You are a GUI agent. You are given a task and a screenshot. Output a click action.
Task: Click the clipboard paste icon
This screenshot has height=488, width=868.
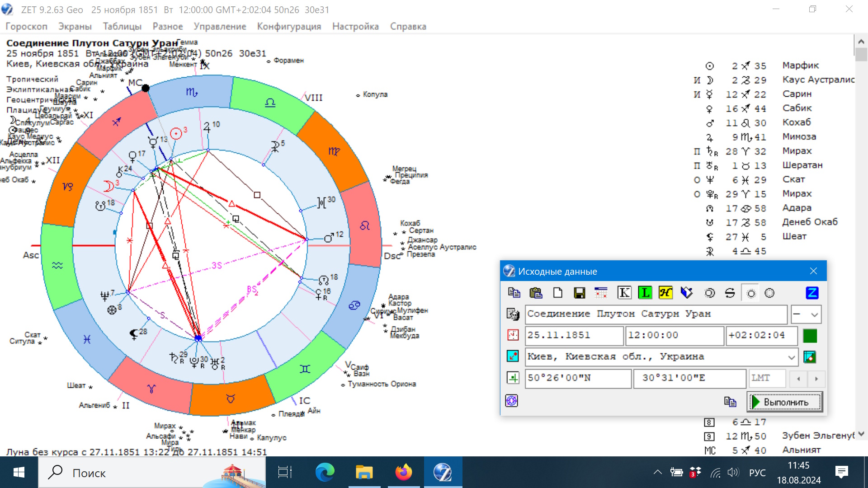[536, 293]
